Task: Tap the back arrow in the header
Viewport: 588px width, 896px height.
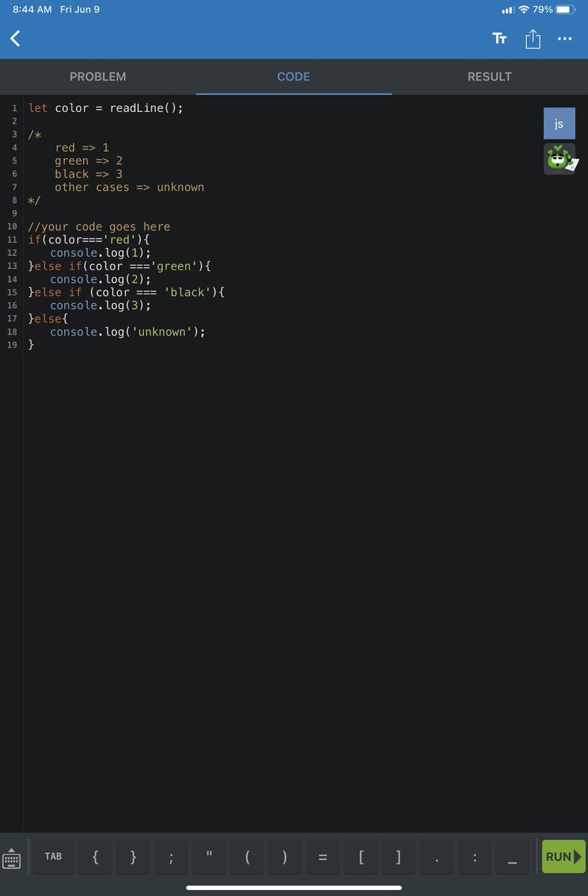Action: 15,39
